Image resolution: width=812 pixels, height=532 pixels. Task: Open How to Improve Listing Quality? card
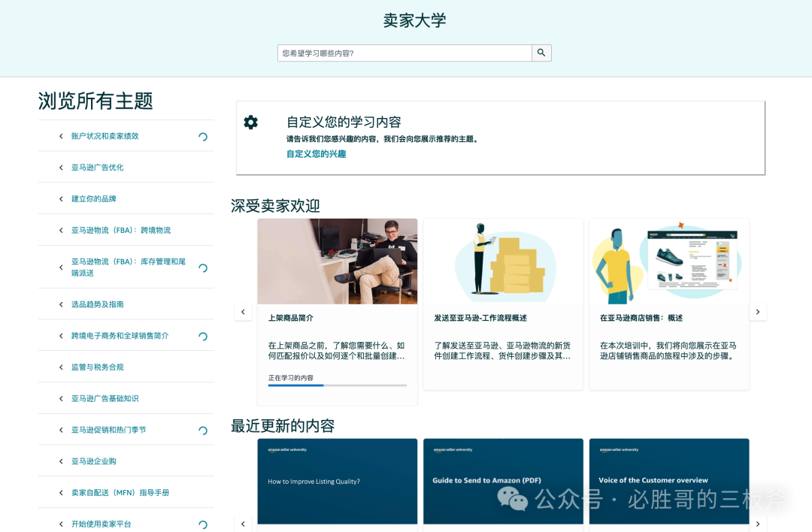pos(337,482)
